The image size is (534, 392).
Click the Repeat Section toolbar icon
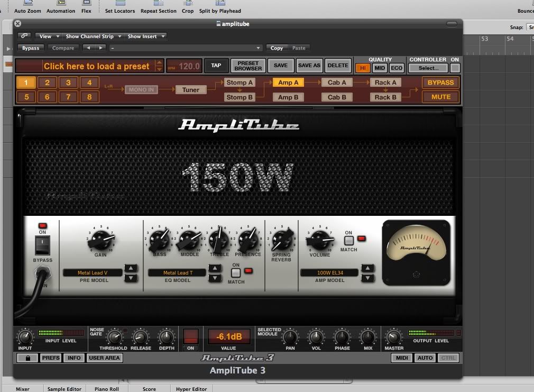pos(159,3)
